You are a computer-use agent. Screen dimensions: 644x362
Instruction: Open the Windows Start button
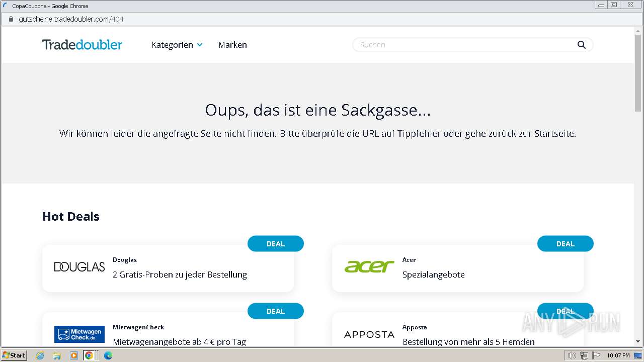tap(14, 355)
